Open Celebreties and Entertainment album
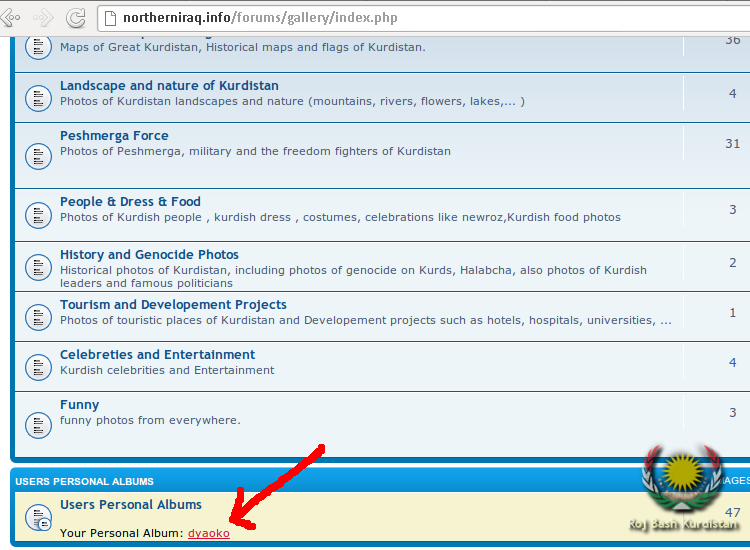The image size is (750, 550). [157, 355]
